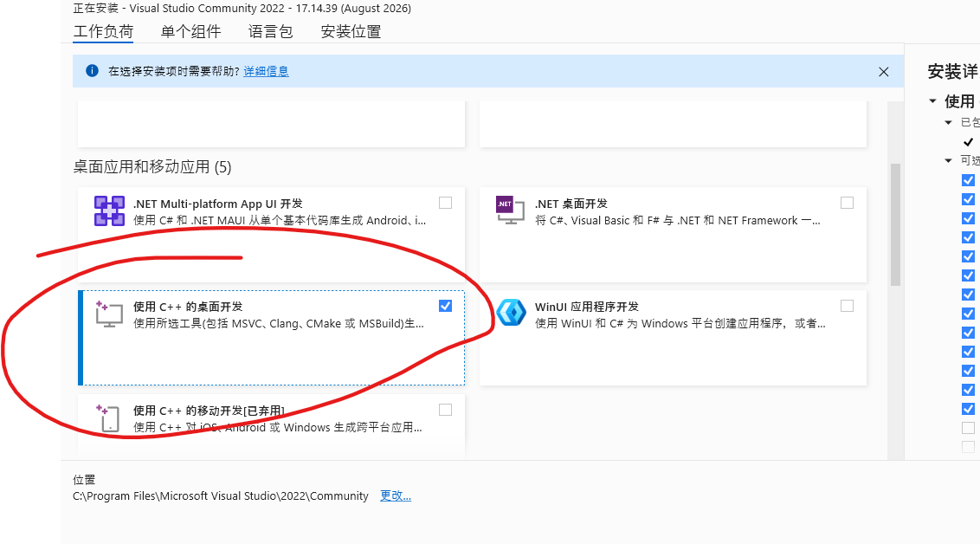Click 更改... to change install location
980x544 pixels.
point(396,495)
